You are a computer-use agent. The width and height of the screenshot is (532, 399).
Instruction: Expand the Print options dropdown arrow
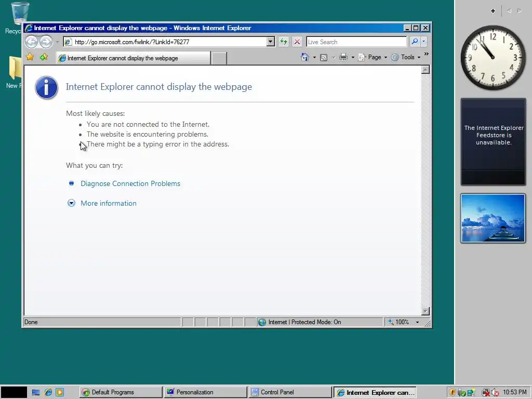(x=353, y=57)
